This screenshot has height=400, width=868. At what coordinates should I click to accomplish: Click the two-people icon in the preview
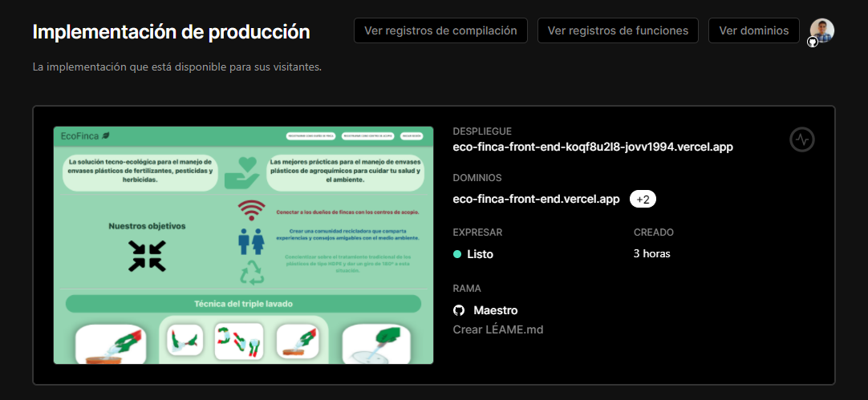tap(251, 240)
